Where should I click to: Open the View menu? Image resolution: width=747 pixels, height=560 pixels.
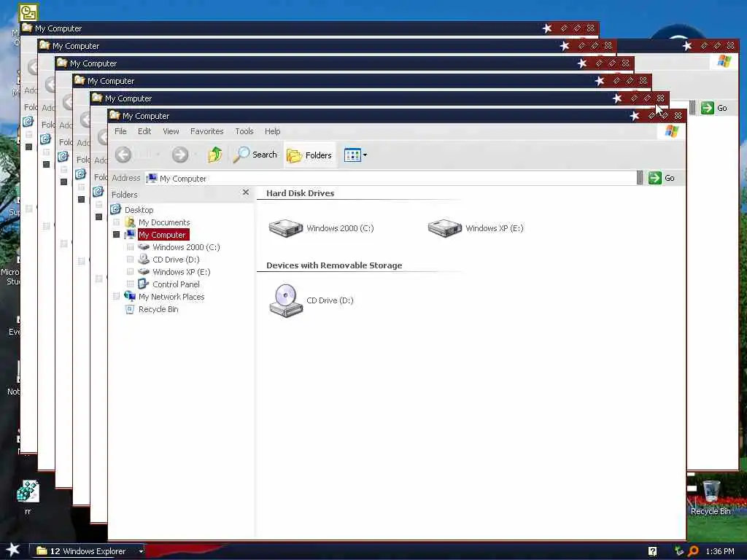click(171, 131)
